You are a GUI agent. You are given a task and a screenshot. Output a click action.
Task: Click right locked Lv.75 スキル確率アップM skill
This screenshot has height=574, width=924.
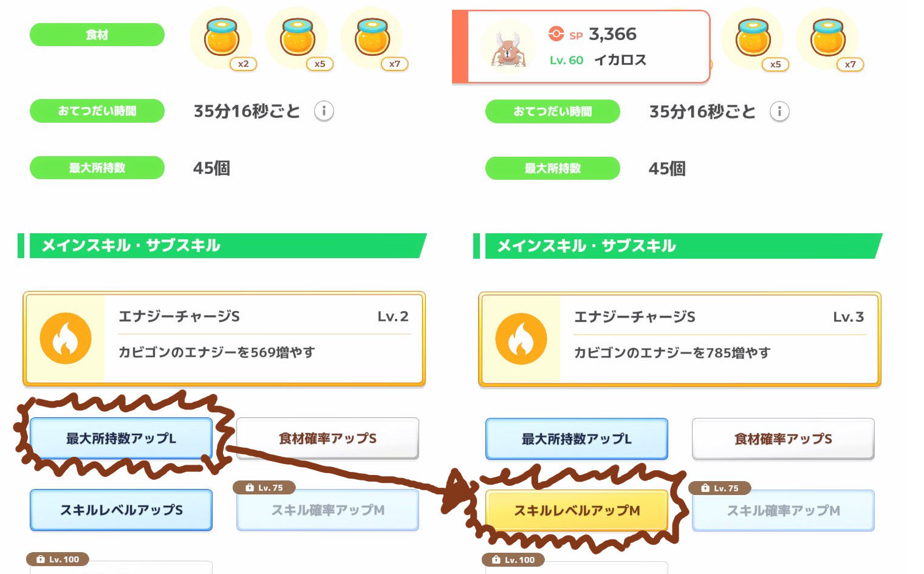783,510
